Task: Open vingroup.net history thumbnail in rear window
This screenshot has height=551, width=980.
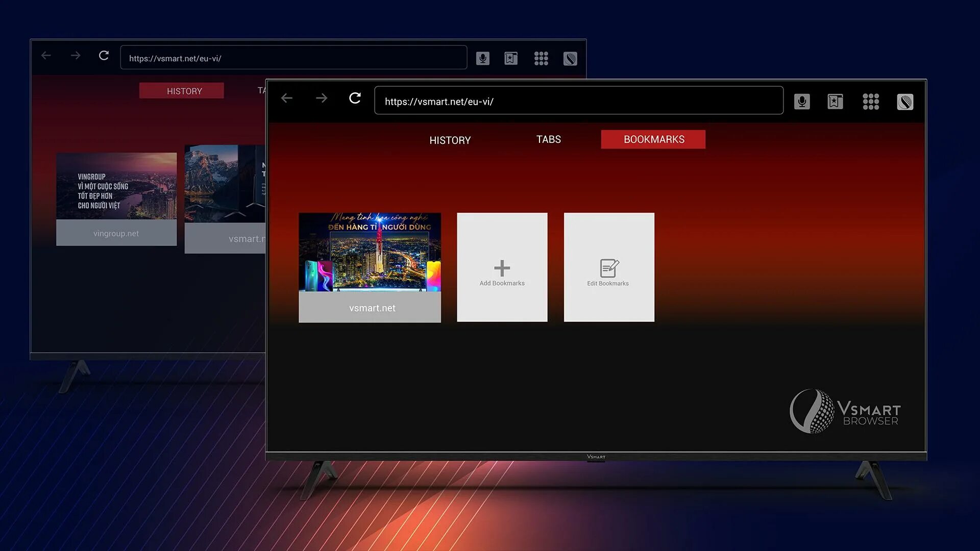Action: point(116,199)
